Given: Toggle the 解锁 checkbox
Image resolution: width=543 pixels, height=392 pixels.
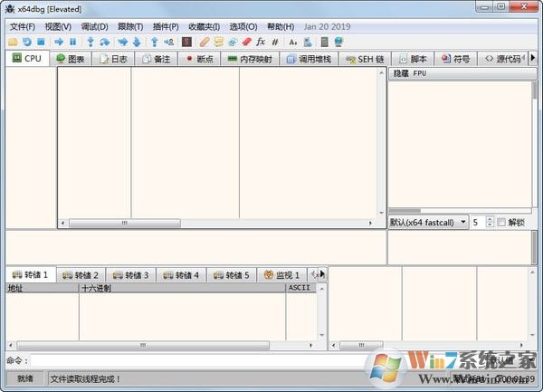Looking at the screenshot, I should click(501, 222).
